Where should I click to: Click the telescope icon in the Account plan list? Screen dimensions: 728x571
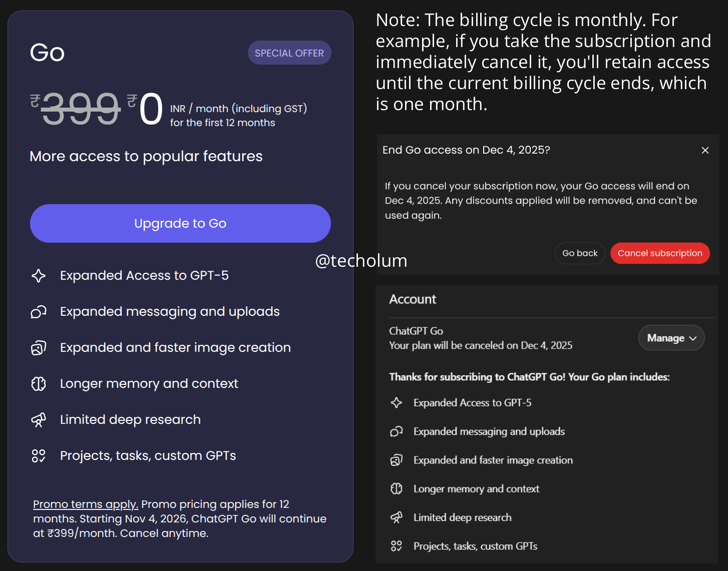tap(397, 517)
